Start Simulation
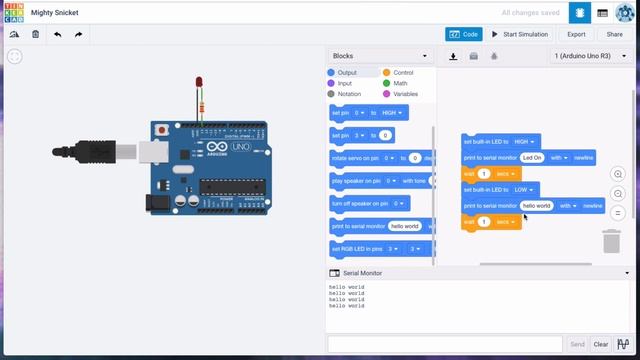Screen dimensions: 640x360 click(520, 34)
